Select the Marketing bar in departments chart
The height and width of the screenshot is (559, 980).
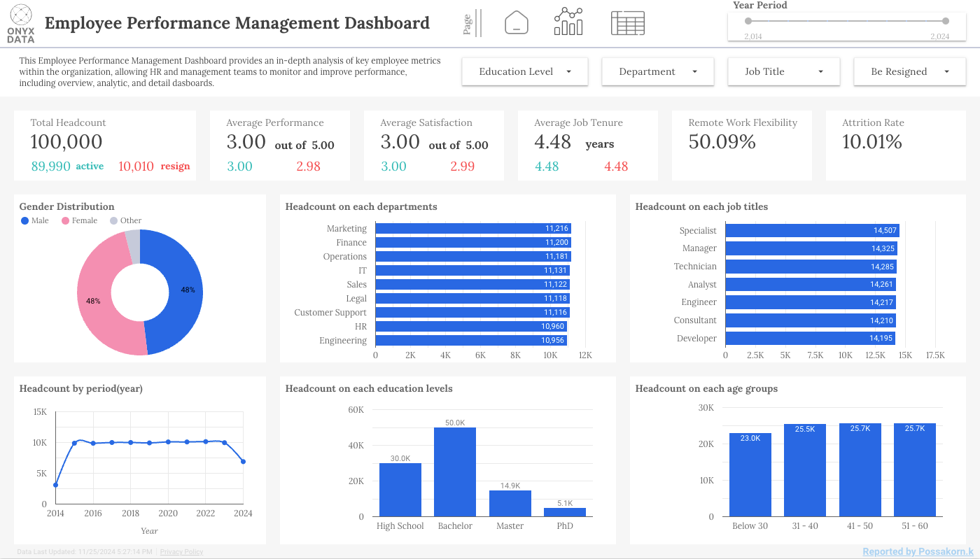(x=472, y=229)
